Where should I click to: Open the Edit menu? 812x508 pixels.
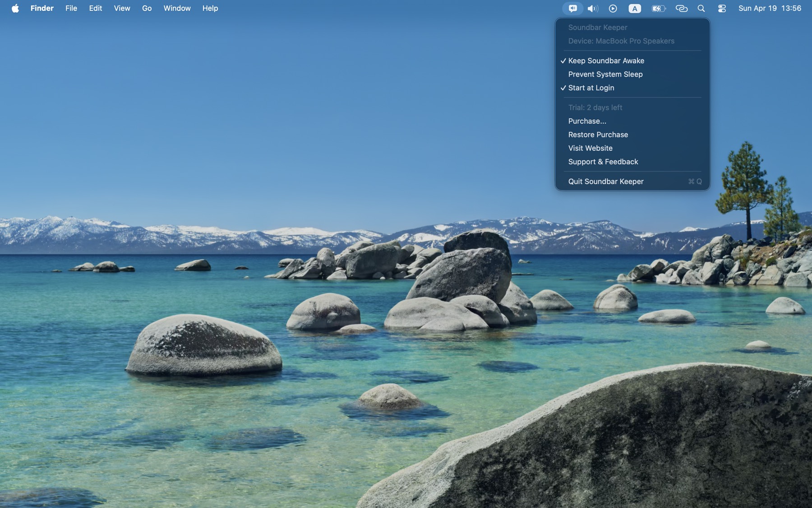(x=96, y=8)
